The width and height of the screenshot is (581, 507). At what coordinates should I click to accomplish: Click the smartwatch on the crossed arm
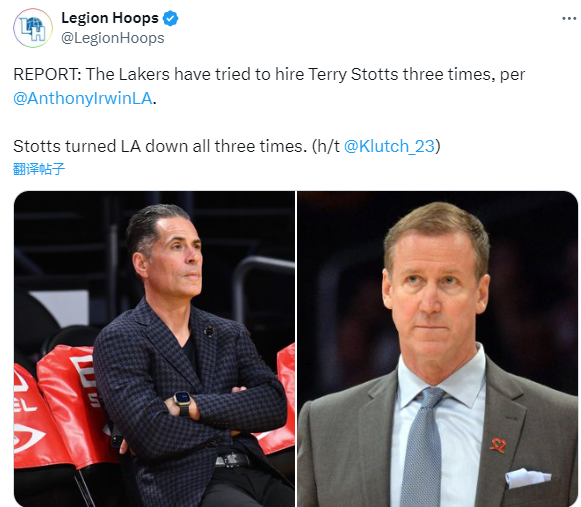[183, 402]
